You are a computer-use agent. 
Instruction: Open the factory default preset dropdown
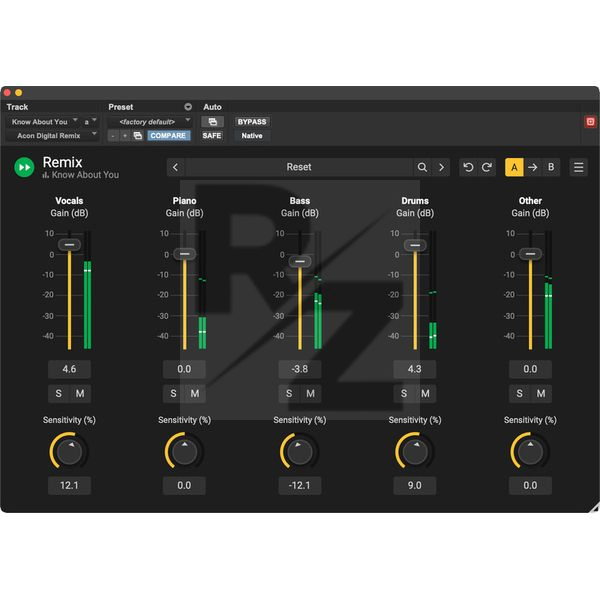pyautogui.click(x=149, y=122)
